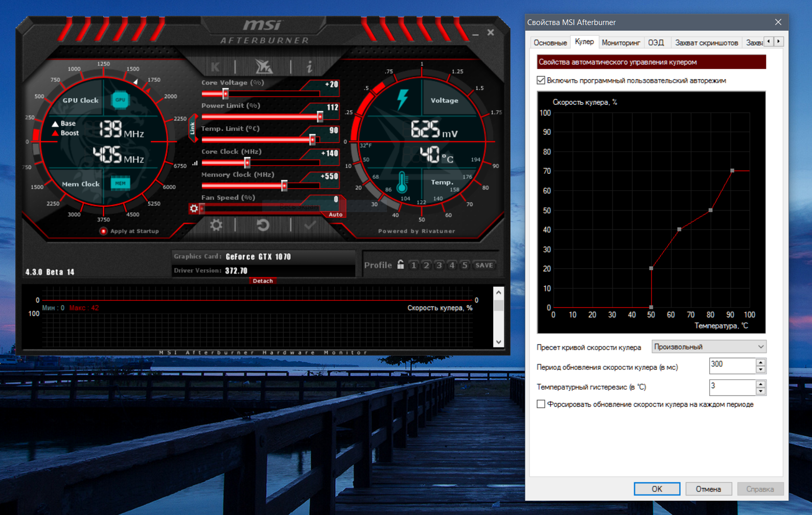Select the fan curve point at 90°C, 70%
This screenshot has height=515, width=812.
click(x=732, y=171)
